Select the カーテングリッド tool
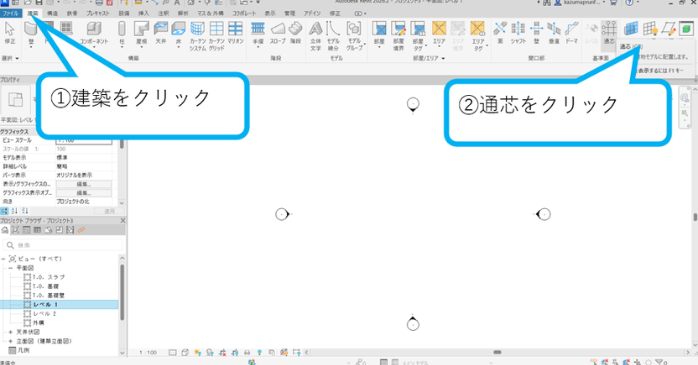This screenshot has width=698, height=365. click(x=217, y=36)
